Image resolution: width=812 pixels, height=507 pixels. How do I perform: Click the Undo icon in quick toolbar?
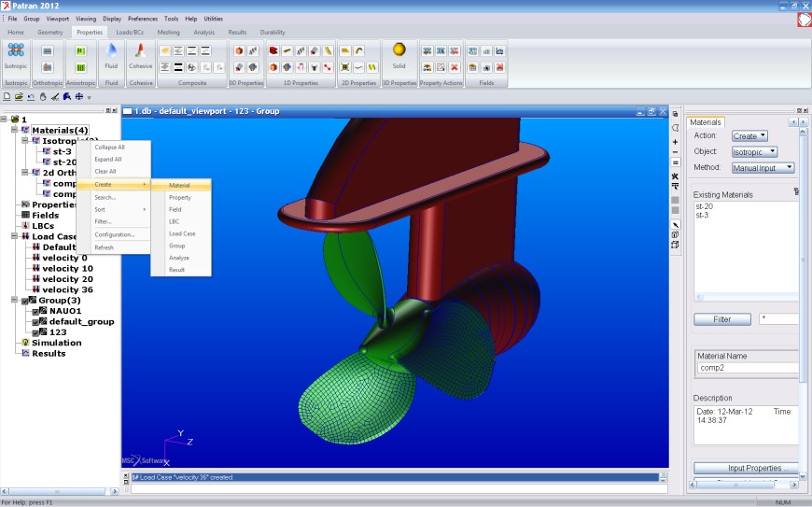pyautogui.click(x=31, y=97)
